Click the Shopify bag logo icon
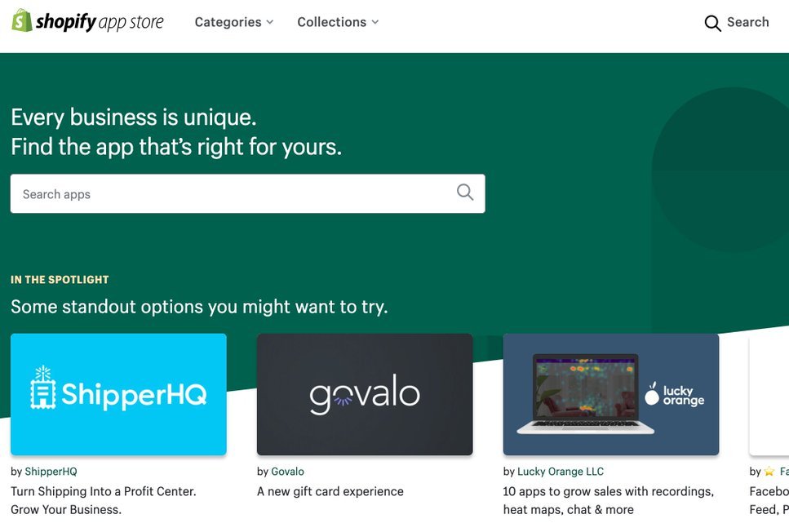Image resolution: width=789 pixels, height=532 pixels. point(22,20)
